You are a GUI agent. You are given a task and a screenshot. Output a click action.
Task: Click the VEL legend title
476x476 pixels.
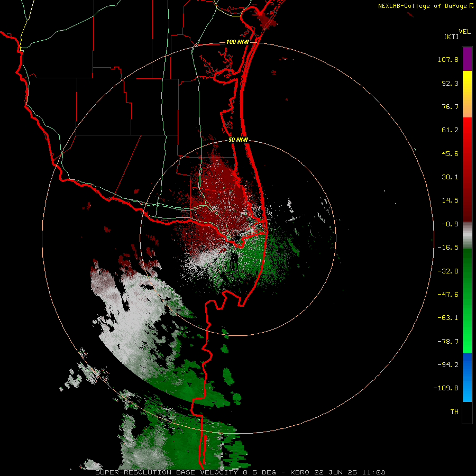[x=464, y=32]
